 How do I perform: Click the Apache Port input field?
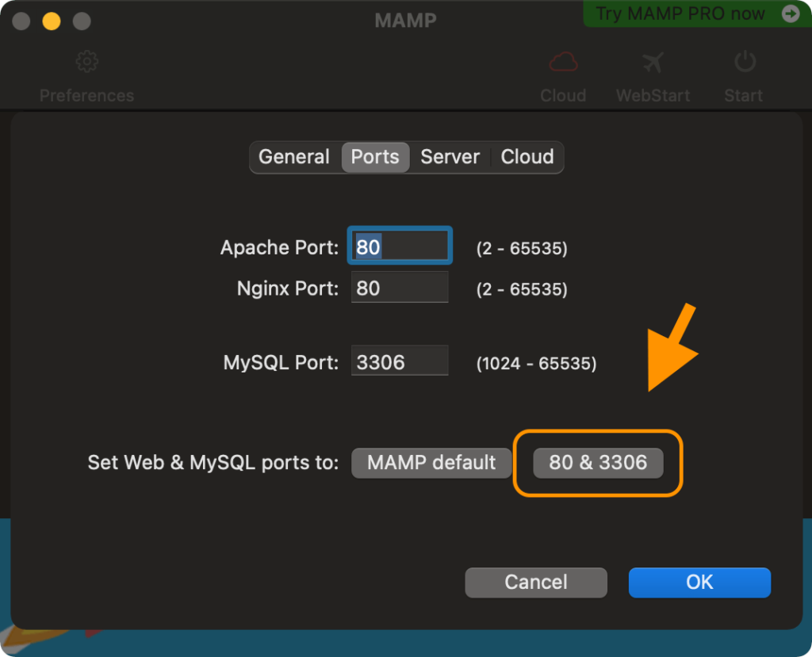click(x=400, y=246)
